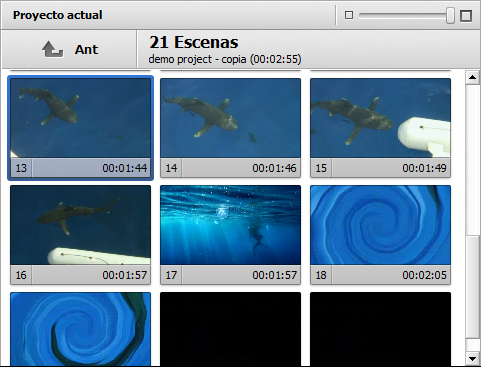This screenshot has width=481, height=367.
Task: Select scene 13 shark thumbnail
Action: coord(80,118)
